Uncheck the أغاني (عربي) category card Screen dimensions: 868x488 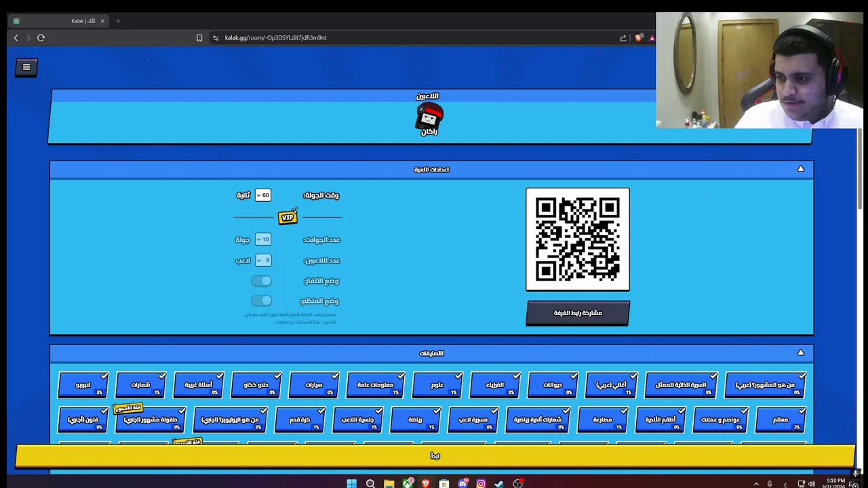click(612, 384)
